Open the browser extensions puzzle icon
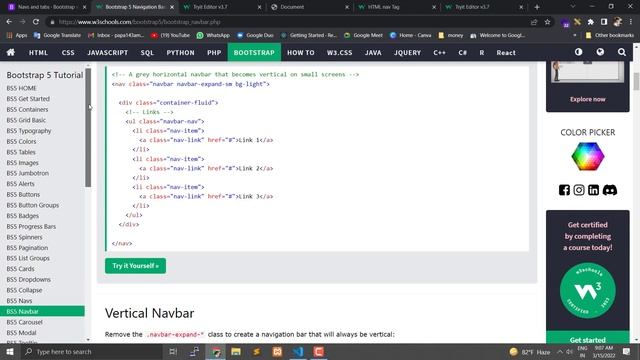 coord(591,22)
